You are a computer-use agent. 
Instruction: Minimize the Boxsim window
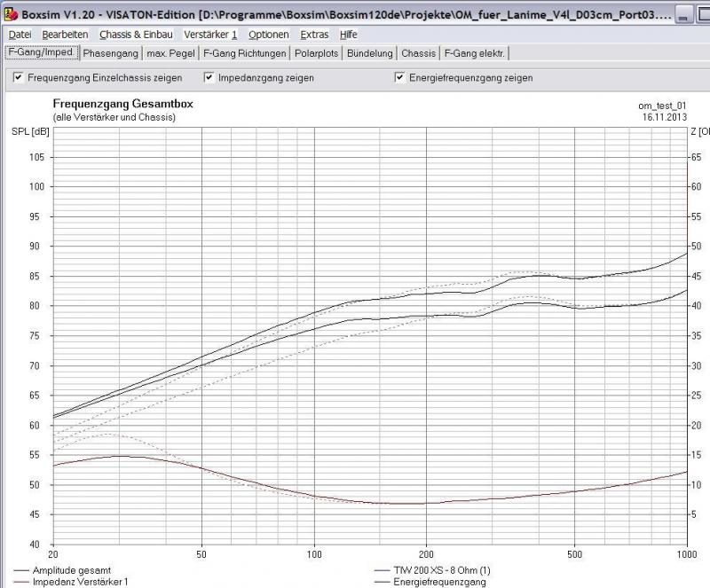pos(683,15)
